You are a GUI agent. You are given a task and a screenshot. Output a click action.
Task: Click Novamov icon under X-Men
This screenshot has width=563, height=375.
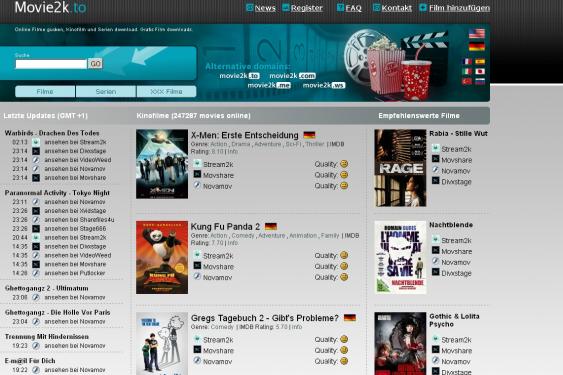click(x=197, y=185)
